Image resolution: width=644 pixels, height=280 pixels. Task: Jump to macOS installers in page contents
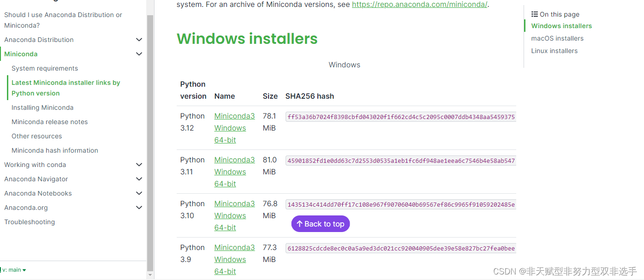(x=557, y=38)
